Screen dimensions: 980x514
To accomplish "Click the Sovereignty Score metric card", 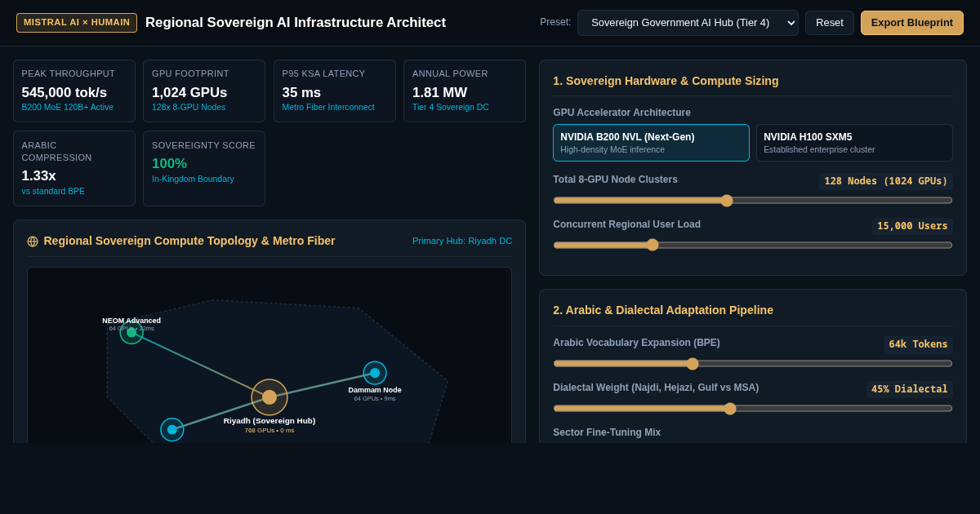I will click(x=204, y=168).
